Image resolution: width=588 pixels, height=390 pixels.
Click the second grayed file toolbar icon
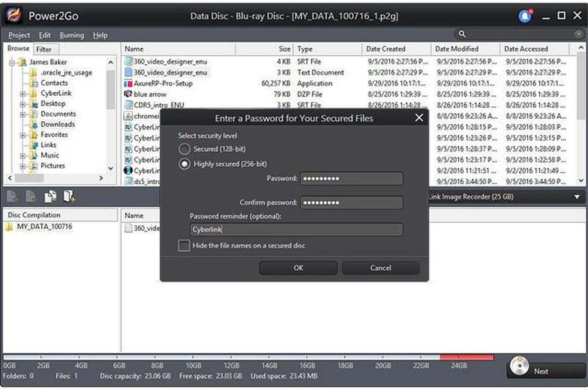[31, 197]
